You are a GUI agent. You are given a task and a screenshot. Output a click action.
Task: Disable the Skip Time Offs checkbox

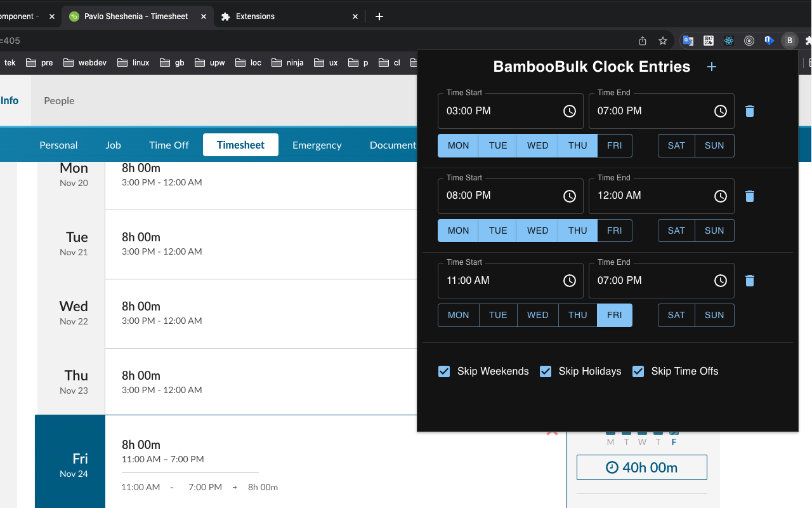(638, 371)
